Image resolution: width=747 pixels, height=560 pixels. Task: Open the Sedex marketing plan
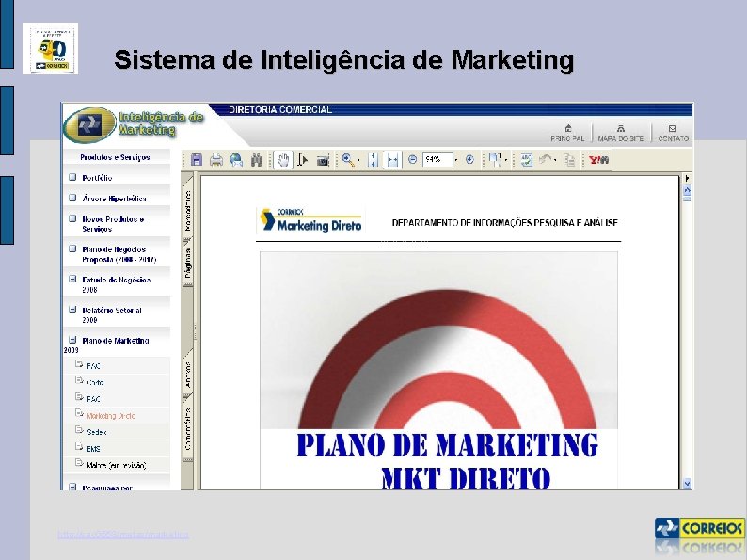97,432
